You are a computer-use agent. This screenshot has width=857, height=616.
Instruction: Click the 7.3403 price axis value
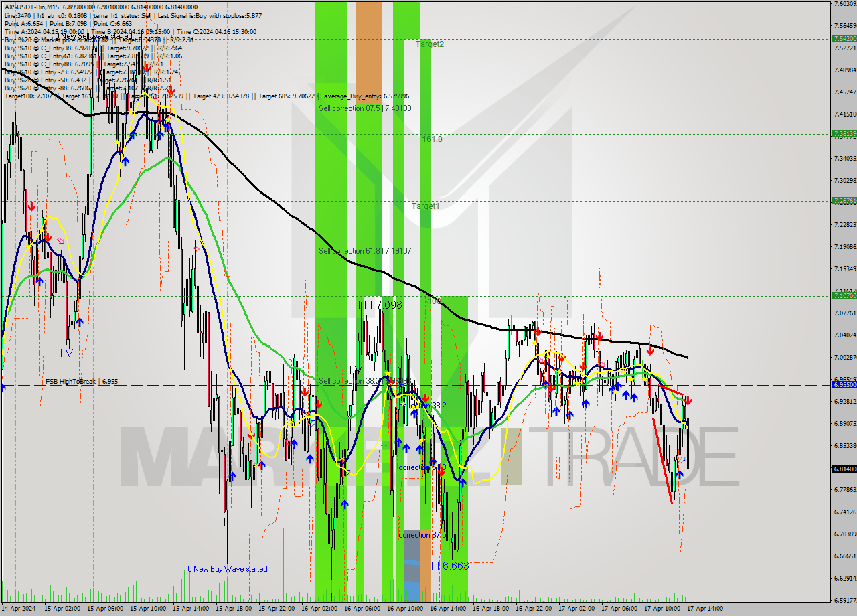845,158
